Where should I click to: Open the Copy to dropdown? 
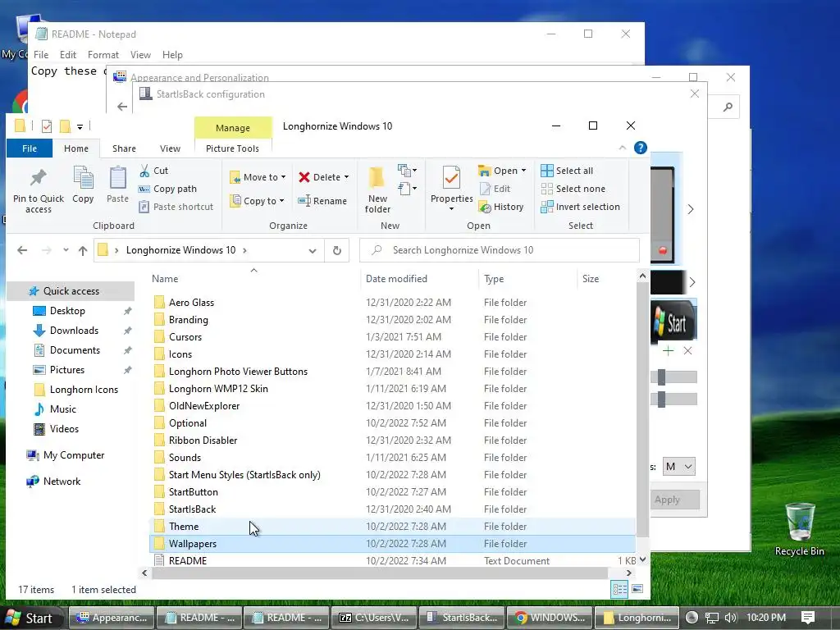pyautogui.click(x=257, y=201)
